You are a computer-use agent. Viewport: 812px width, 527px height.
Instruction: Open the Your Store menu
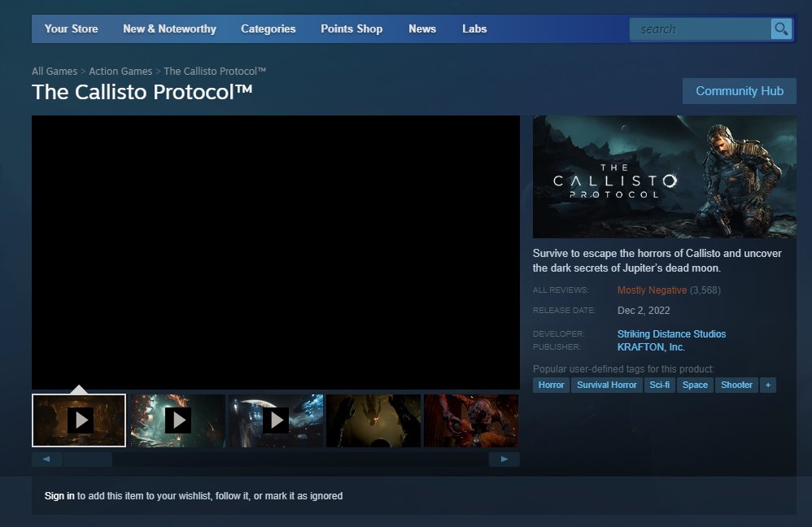(x=71, y=29)
